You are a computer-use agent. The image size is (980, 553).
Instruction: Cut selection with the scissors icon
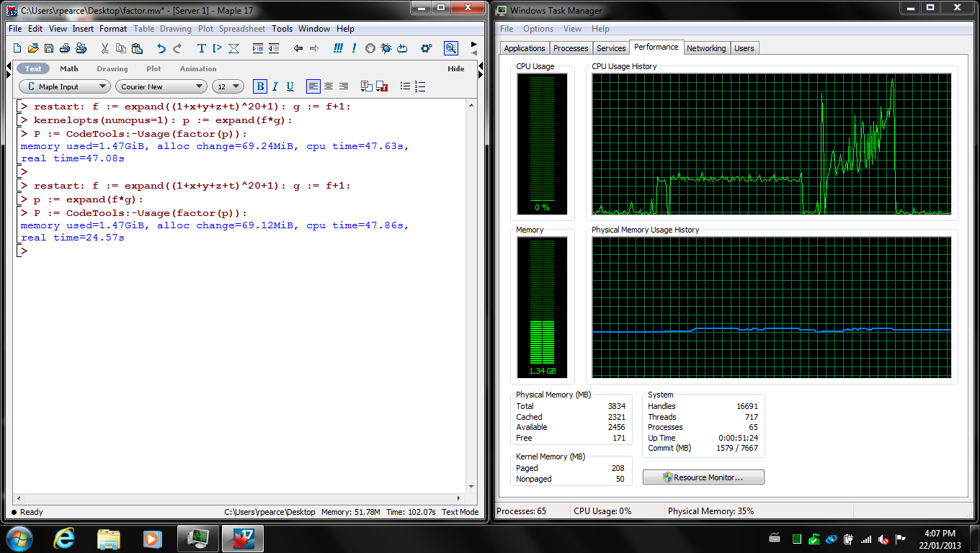coord(104,48)
